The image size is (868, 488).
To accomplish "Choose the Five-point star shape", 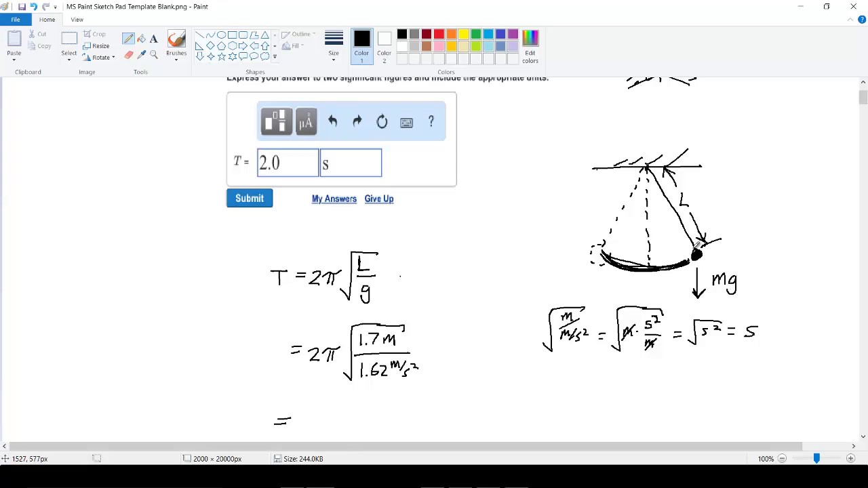I will pos(221,56).
